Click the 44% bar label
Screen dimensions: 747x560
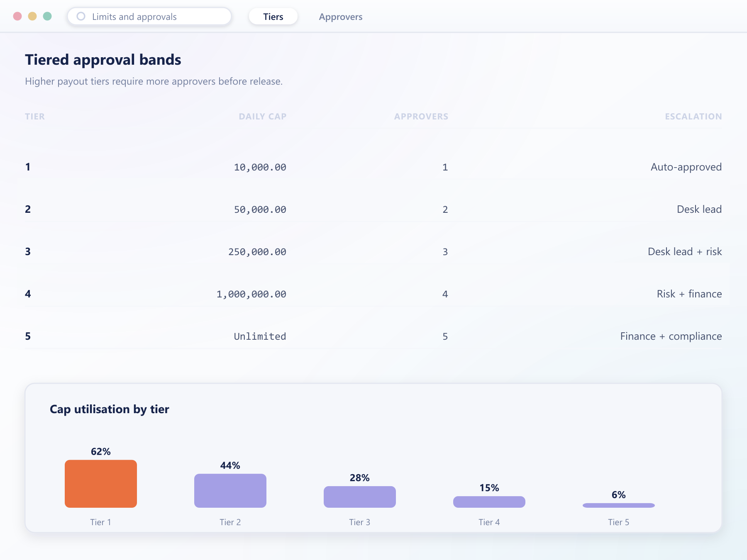click(x=230, y=465)
